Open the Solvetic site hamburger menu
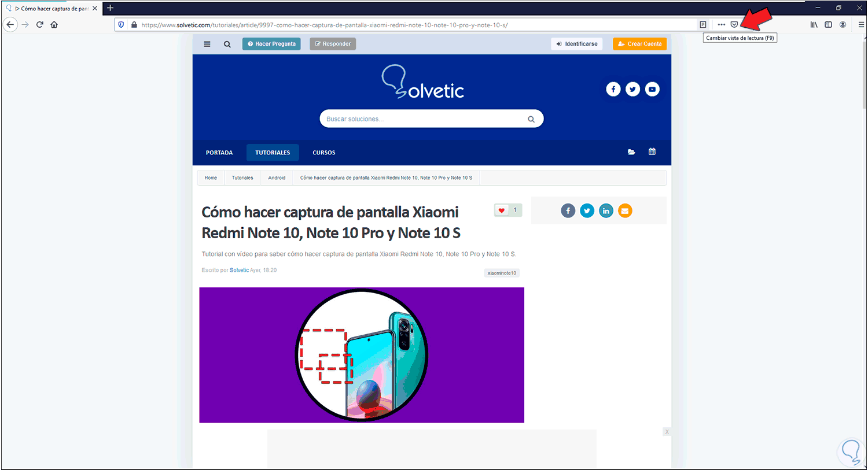 click(x=207, y=44)
